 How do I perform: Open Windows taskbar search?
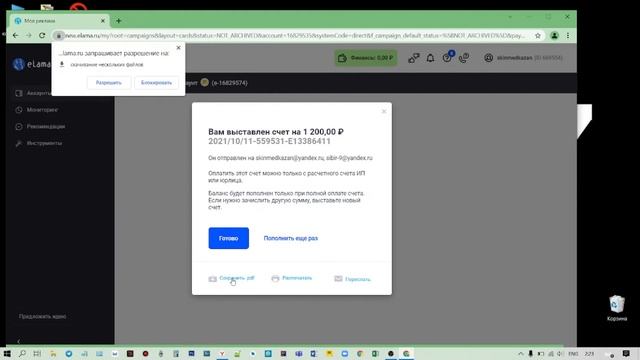click(22, 353)
